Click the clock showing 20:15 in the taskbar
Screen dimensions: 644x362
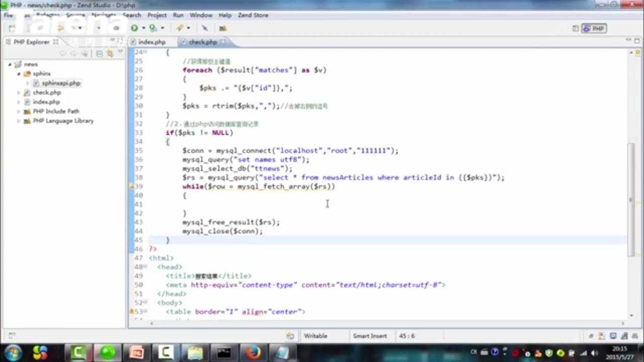pyautogui.click(x=620, y=352)
